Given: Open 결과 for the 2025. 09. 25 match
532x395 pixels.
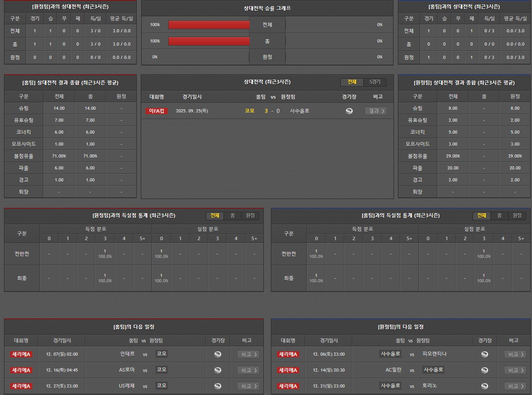Looking at the screenshot, I should [x=376, y=111].
